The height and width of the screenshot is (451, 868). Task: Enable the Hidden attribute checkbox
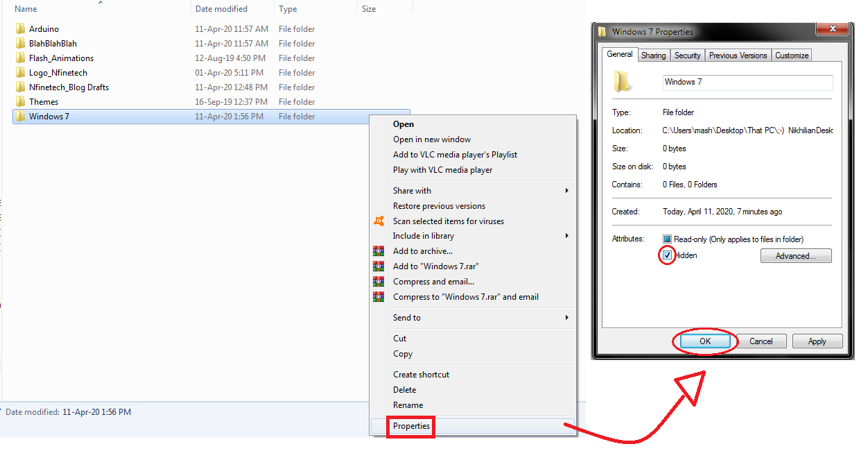[x=666, y=255]
